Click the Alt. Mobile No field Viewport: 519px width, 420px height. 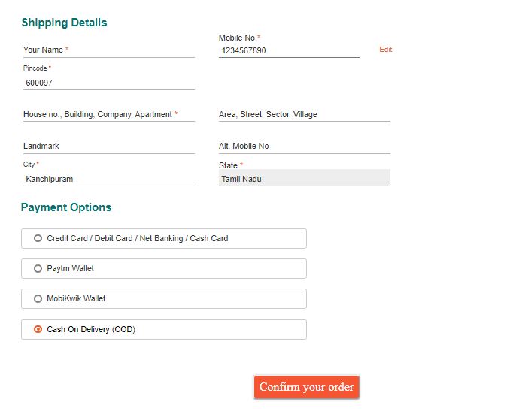tap(305, 147)
